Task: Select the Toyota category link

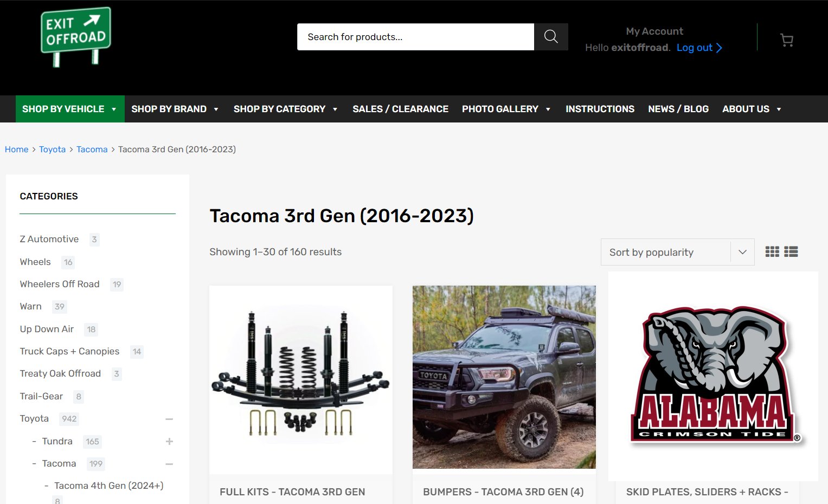Action: 34,418
